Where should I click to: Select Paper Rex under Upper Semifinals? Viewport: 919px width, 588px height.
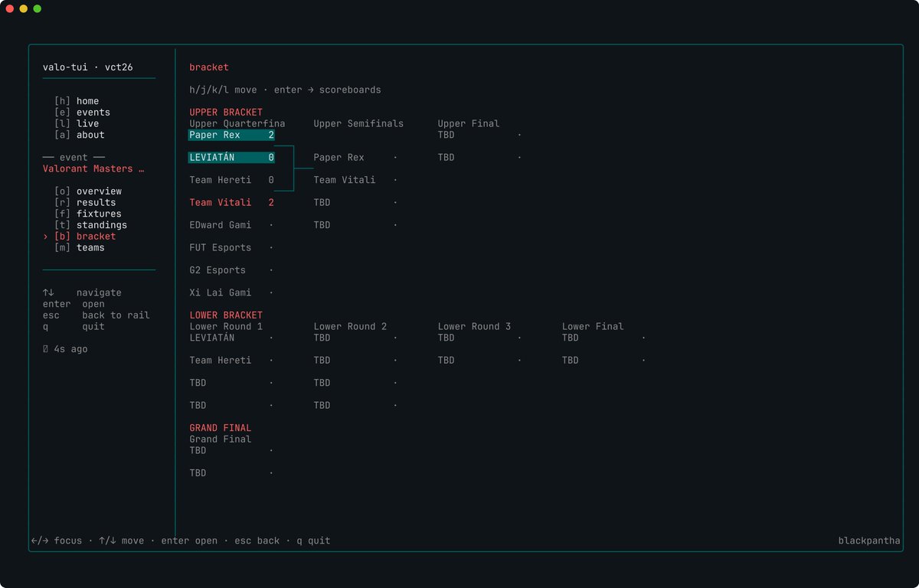click(x=356, y=158)
